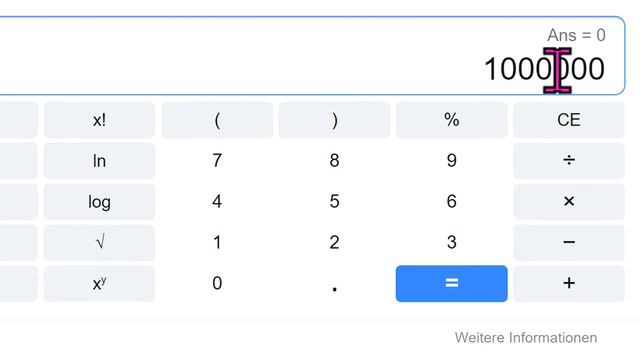The height and width of the screenshot is (360, 640).
Task: Click the calculator display showing 1000000
Action: point(312,56)
